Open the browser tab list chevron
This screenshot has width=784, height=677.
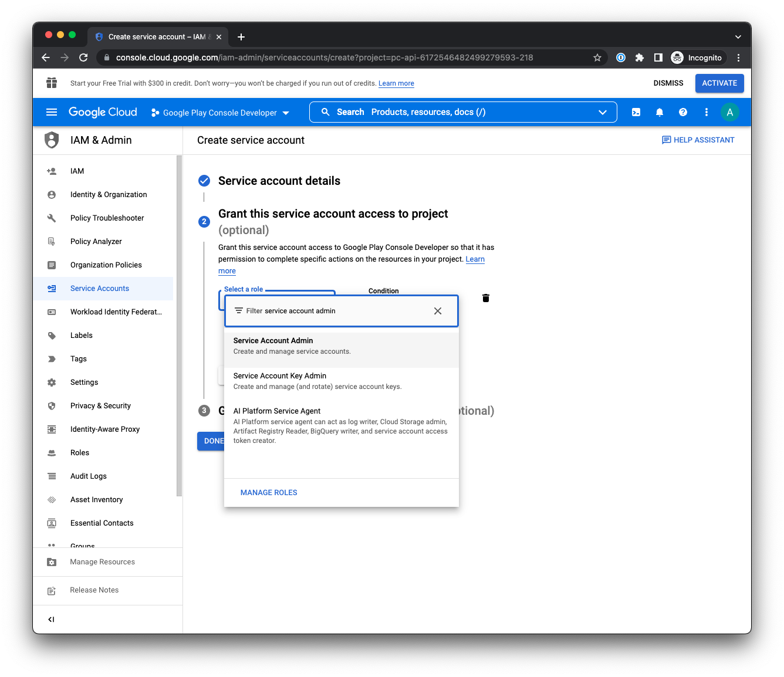click(738, 36)
